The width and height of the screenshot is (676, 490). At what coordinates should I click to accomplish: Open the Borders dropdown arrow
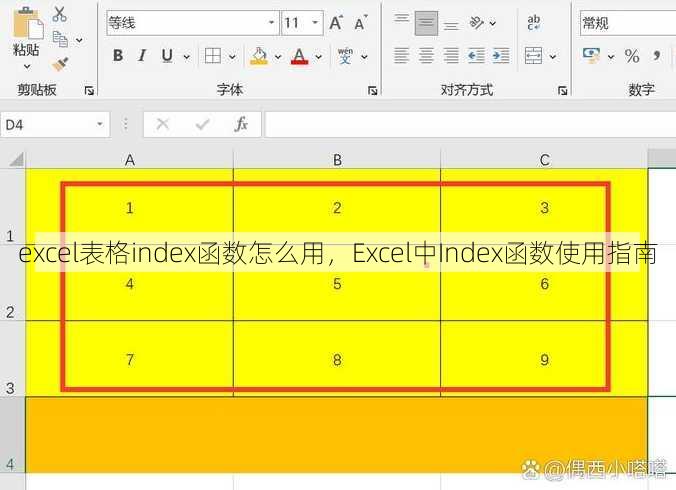pyautogui.click(x=232, y=57)
